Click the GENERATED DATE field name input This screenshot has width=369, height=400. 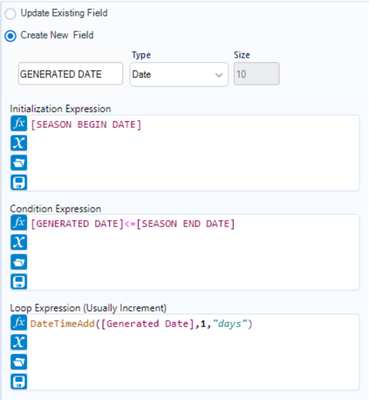[70, 74]
